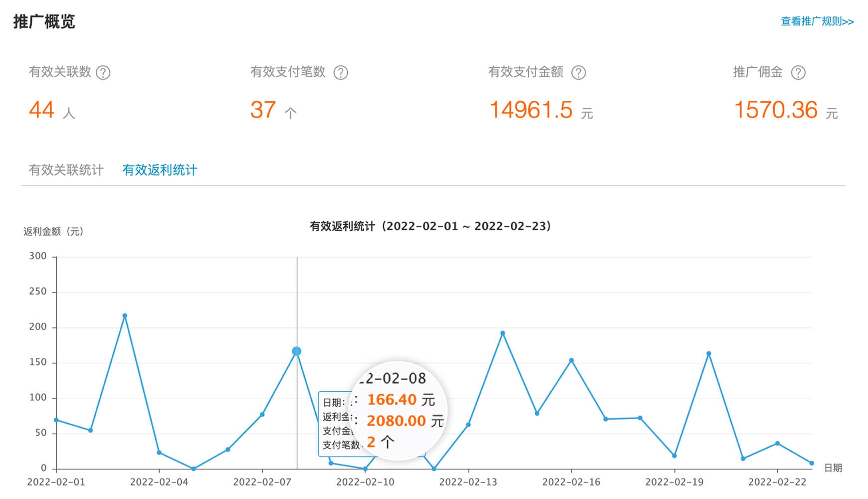Click the 14961.5 元 payment amount value
This screenshot has width=868, height=499.
[531, 110]
